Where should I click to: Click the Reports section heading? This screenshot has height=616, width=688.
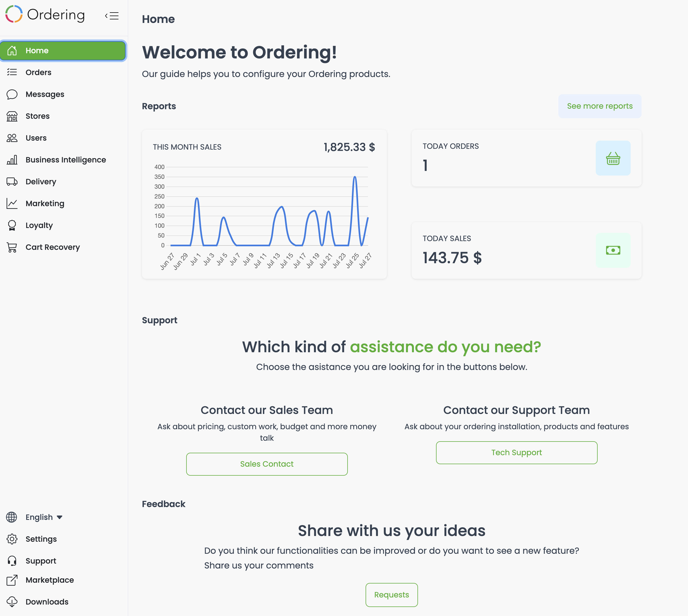pyautogui.click(x=159, y=106)
